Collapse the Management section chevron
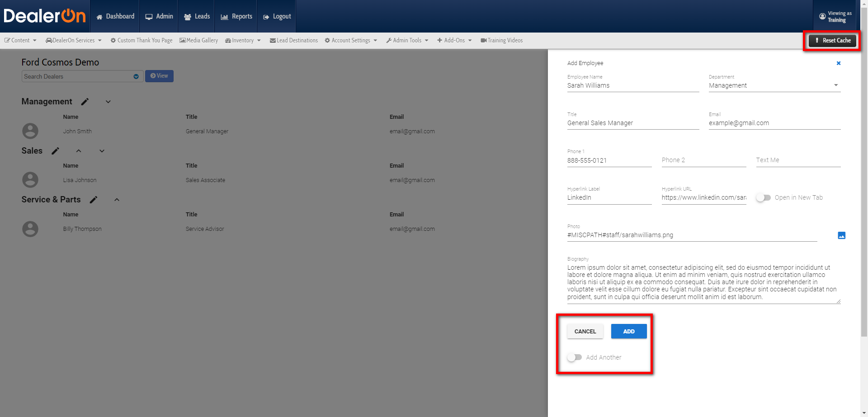 pos(108,102)
